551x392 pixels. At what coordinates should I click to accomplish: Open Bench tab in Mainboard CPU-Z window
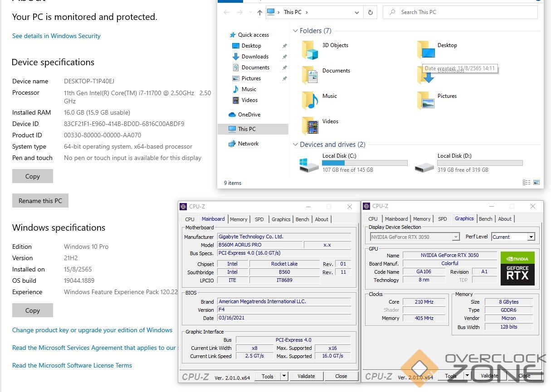pyautogui.click(x=302, y=219)
